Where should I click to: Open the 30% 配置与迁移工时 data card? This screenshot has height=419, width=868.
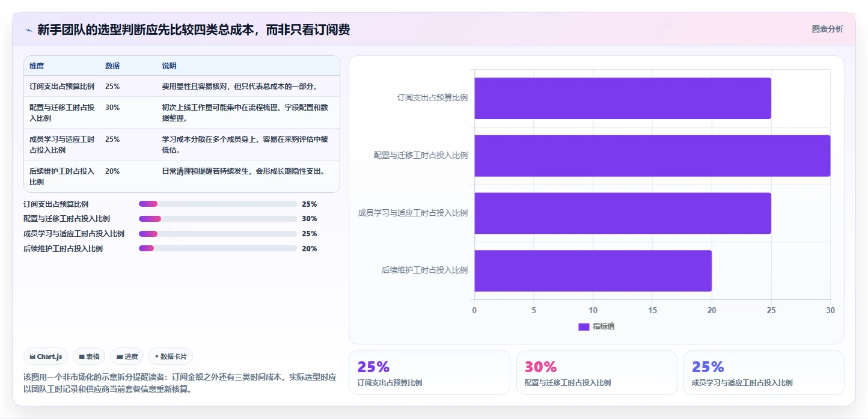(x=596, y=373)
